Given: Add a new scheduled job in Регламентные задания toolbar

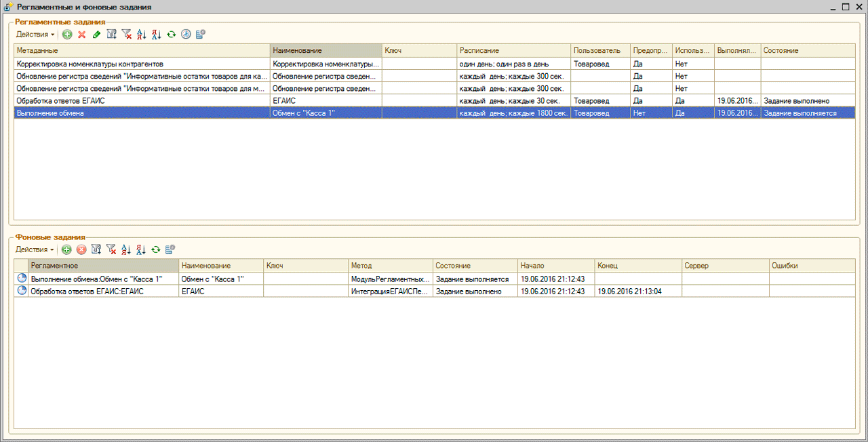Looking at the screenshot, I should coord(67,34).
